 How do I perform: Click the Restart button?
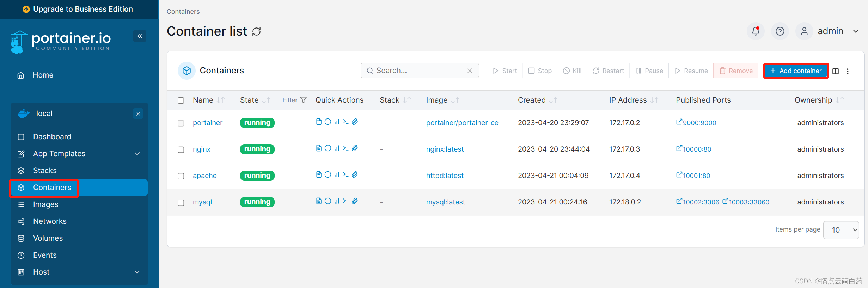pos(608,71)
